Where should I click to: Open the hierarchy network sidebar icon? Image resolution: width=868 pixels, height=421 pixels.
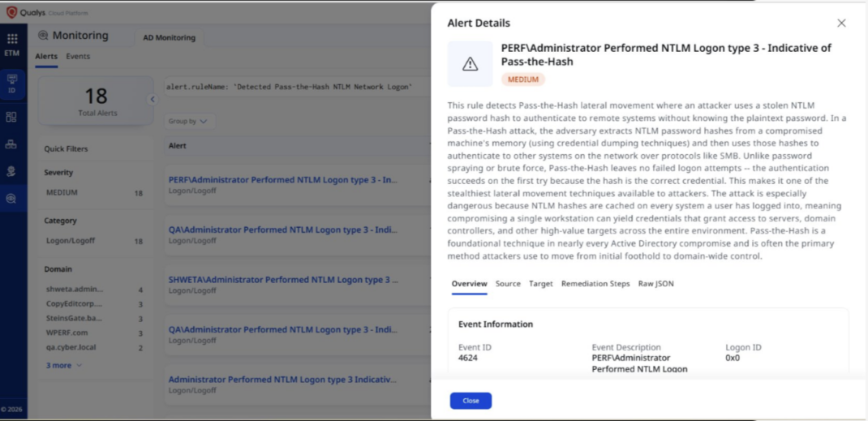(11, 144)
